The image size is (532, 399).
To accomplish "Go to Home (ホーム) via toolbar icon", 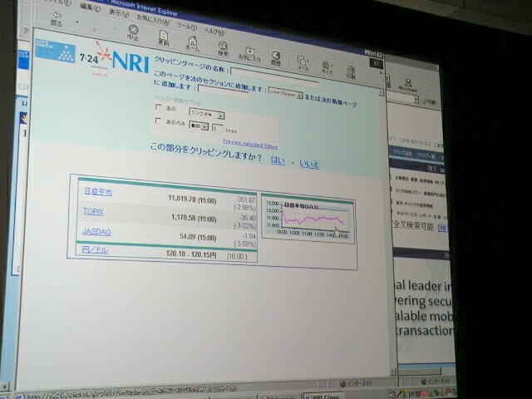I will (x=193, y=40).
